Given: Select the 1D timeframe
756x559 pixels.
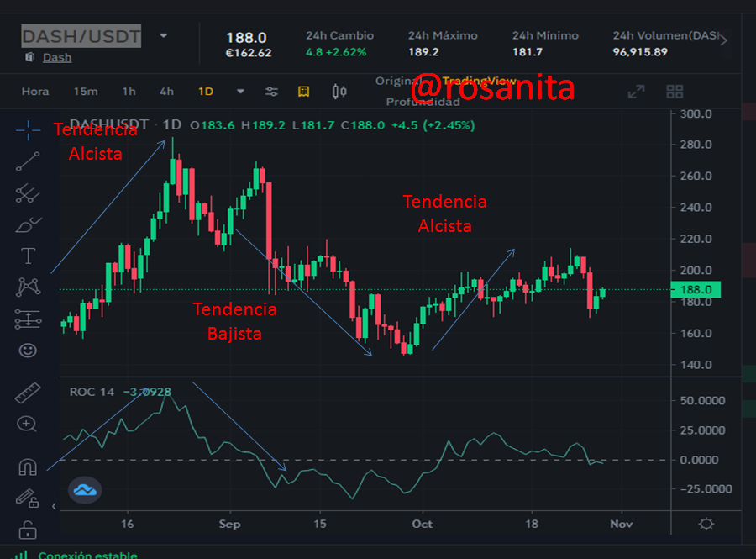Looking at the screenshot, I should pyautogui.click(x=206, y=91).
